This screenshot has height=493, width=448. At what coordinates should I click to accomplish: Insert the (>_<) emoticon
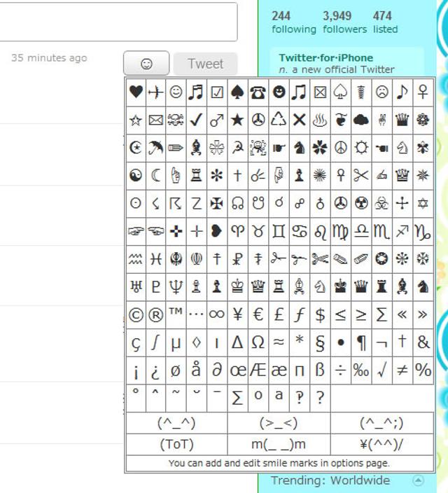[x=279, y=423]
